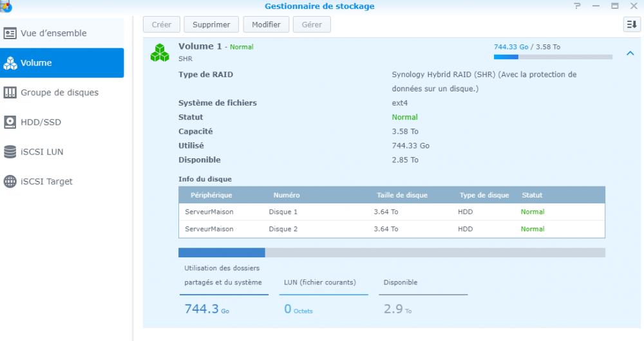Click the iSCSI Target globe icon
The image size is (644, 341).
10,181
